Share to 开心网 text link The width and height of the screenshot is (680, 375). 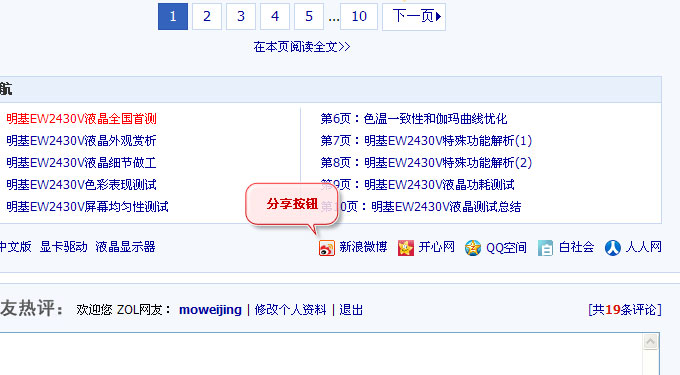click(436, 247)
